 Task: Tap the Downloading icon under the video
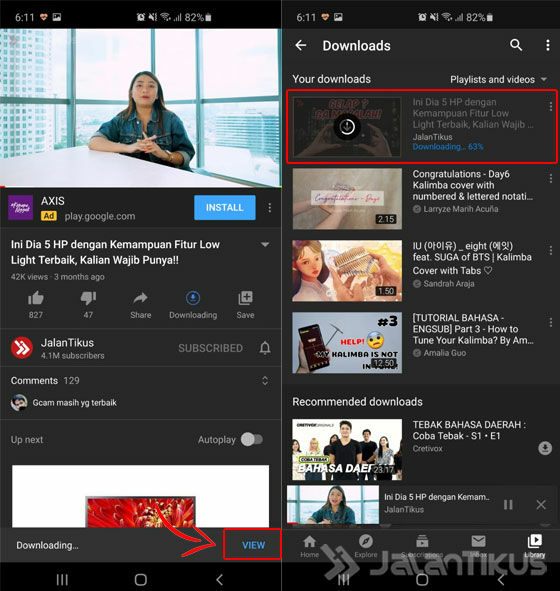click(193, 298)
